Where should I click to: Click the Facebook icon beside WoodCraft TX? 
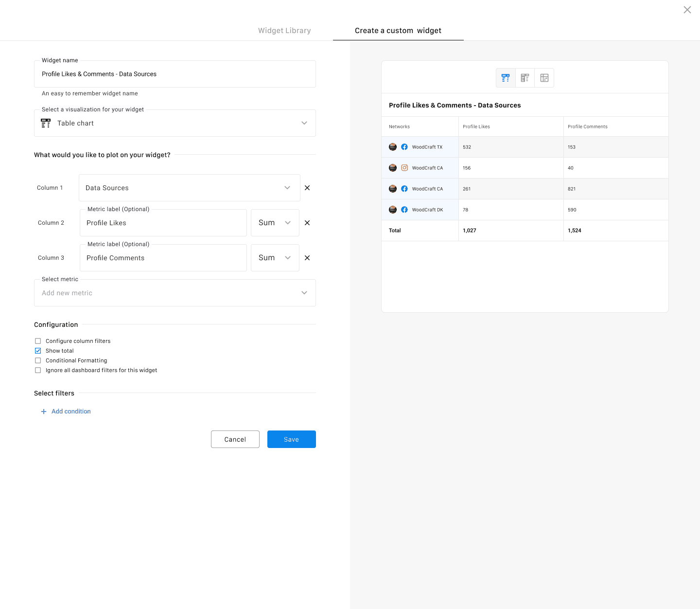(x=404, y=147)
